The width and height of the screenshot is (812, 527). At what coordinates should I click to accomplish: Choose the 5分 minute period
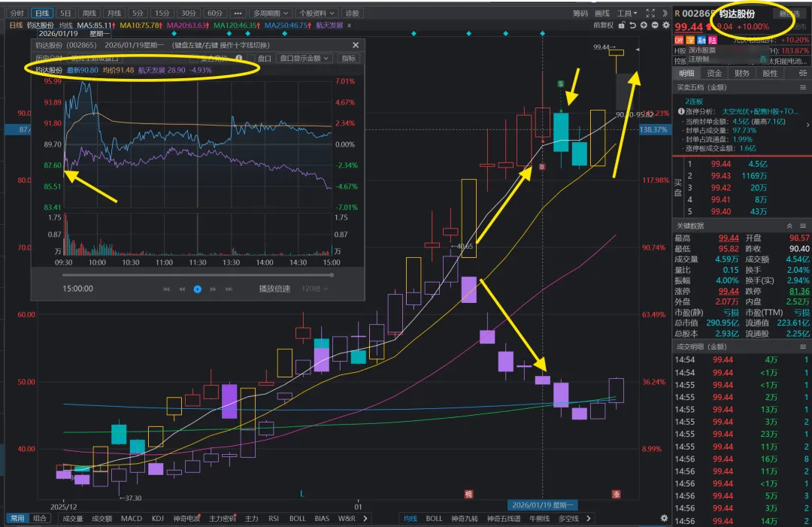click(138, 13)
